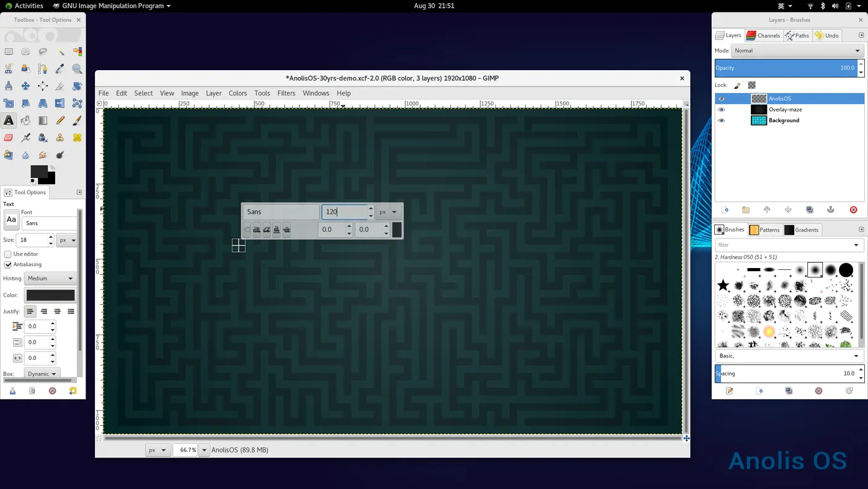Choose left justify in Tool Options
The image size is (868, 489).
[30, 312]
